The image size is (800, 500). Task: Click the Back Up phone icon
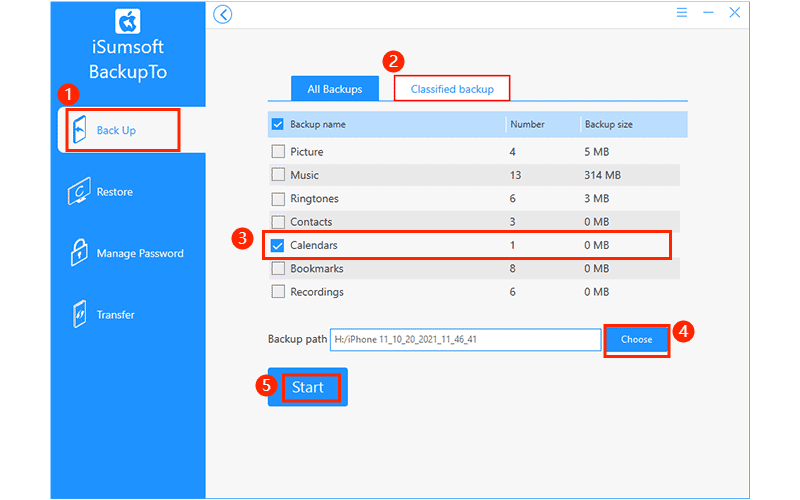pos(80,130)
